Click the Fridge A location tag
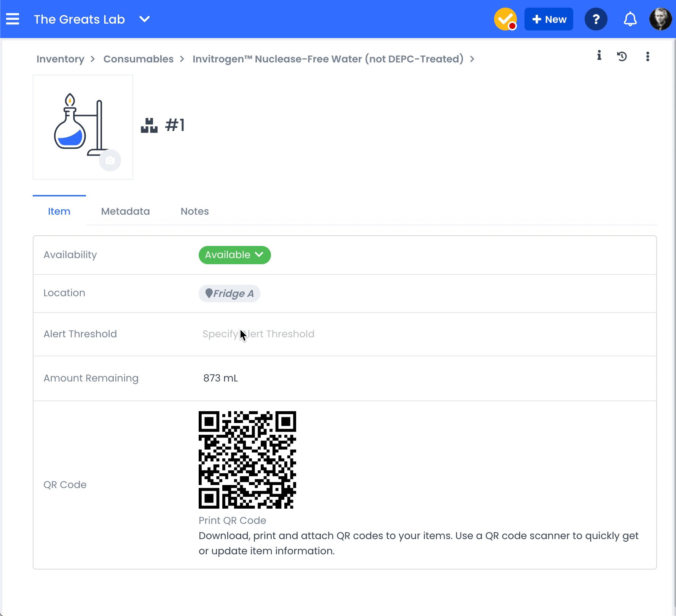This screenshot has width=676, height=616. [230, 294]
